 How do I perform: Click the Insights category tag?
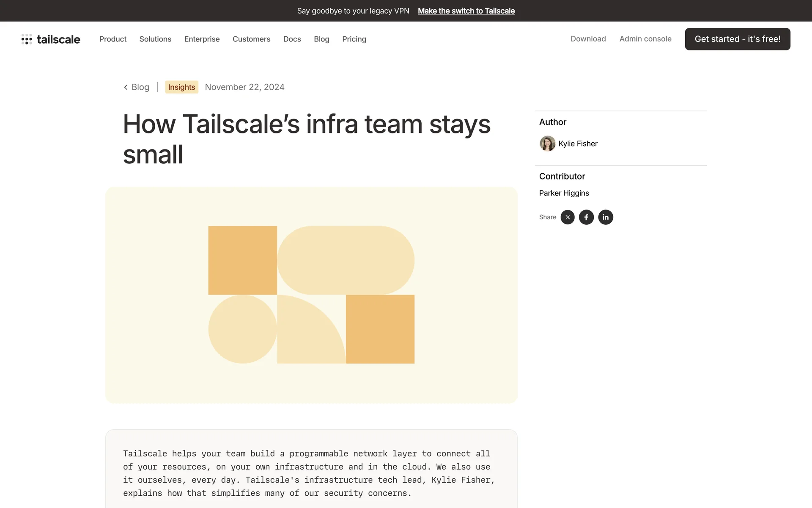[x=181, y=87]
